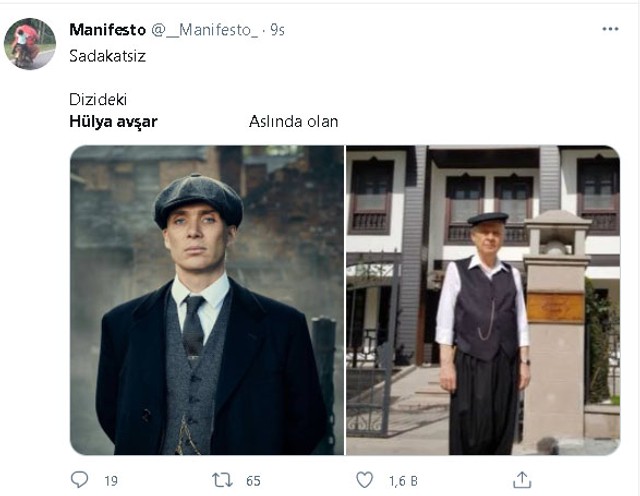Retweet this post using the arrows icon
The image size is (640, 496).
click(x=222, y=480)
